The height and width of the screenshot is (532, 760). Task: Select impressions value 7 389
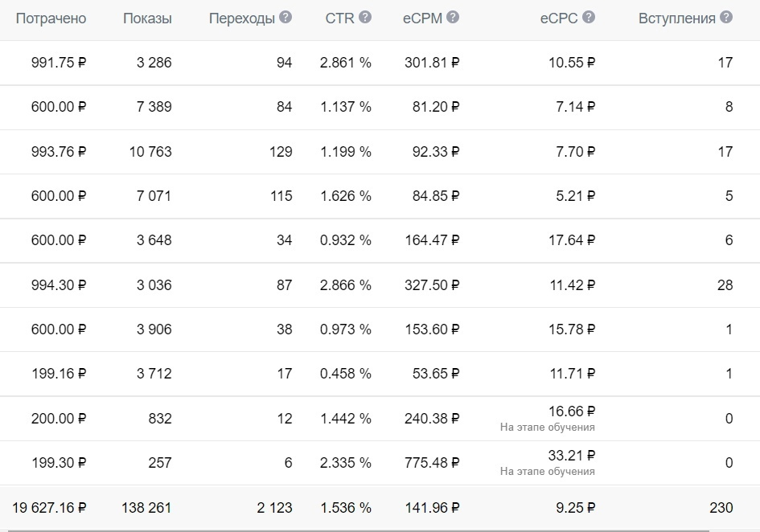click(154, 107)
